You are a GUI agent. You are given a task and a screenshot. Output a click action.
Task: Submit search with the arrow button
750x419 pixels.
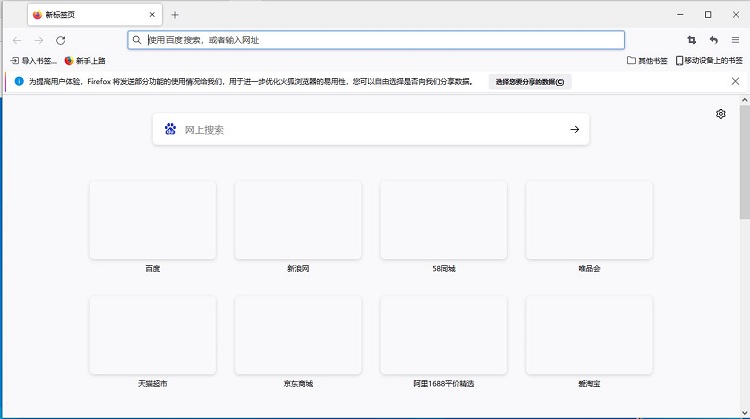[574, 129]
